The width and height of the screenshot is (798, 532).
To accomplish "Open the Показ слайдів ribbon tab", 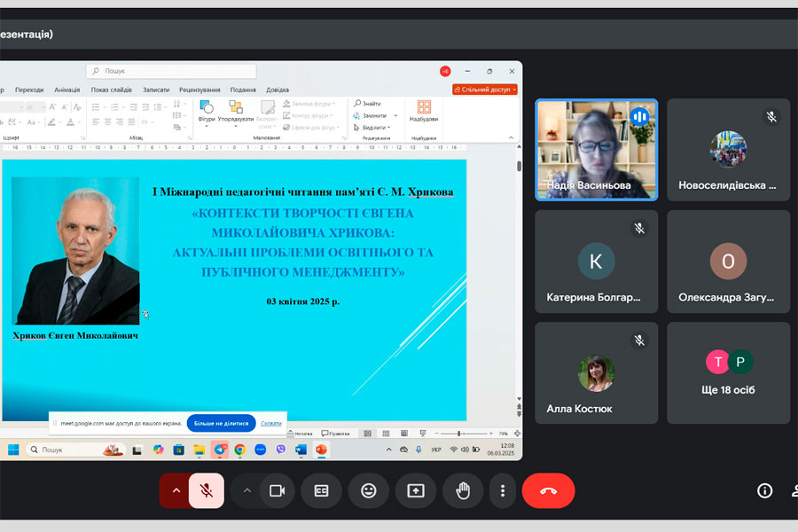I will point(111,90).
